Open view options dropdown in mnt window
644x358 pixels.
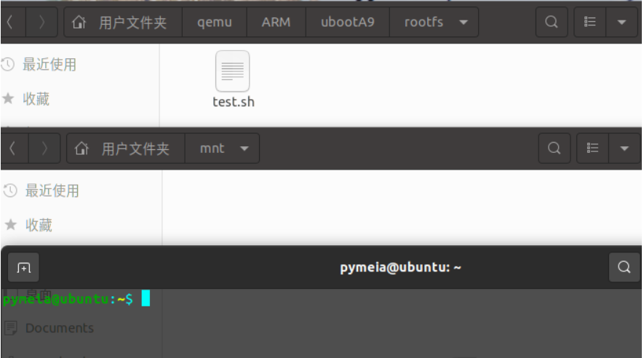(x=624, y=148)
